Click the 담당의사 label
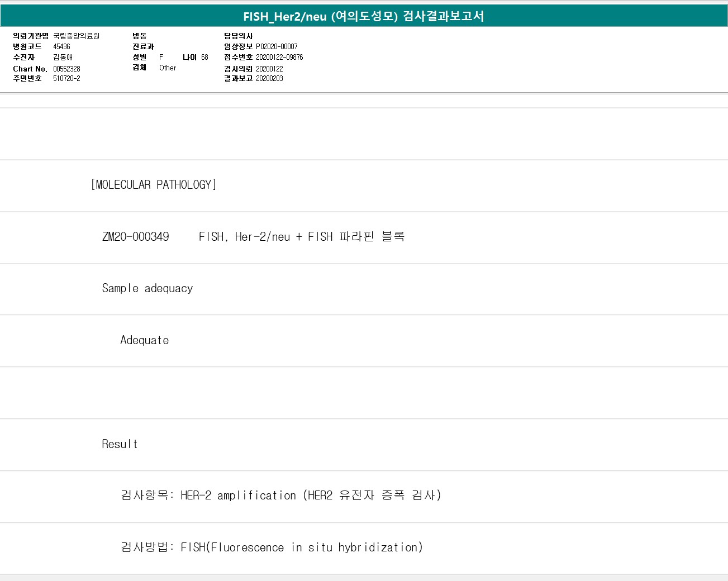 239,36
